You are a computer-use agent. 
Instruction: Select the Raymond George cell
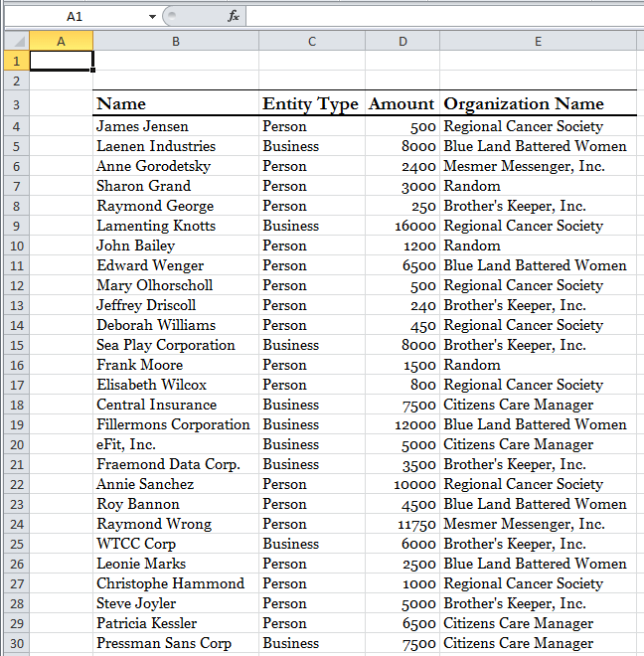point(176,206)
